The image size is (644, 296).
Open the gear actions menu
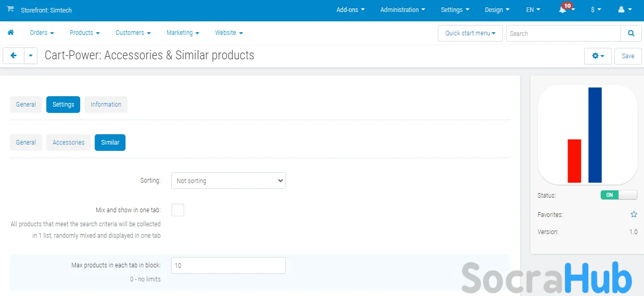pyautogui.click(x=598, y=56)
